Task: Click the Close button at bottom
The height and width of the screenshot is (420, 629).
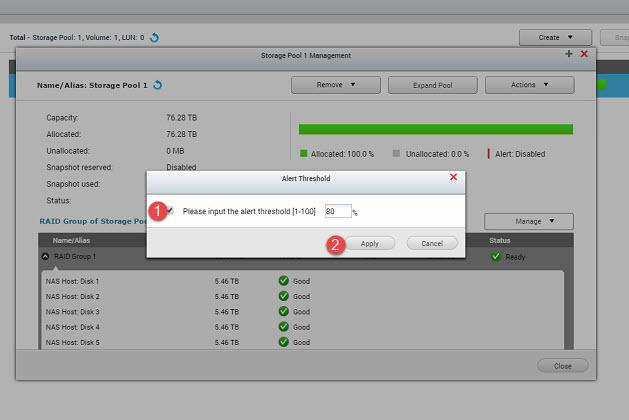Action: coord(562,366)
